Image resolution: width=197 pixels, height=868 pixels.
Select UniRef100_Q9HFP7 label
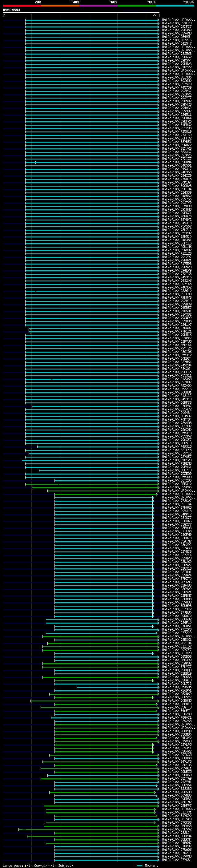[177, 806]
